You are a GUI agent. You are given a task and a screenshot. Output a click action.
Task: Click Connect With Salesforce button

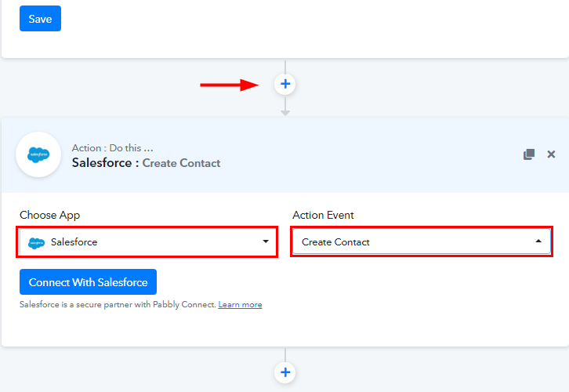(89, 282)
